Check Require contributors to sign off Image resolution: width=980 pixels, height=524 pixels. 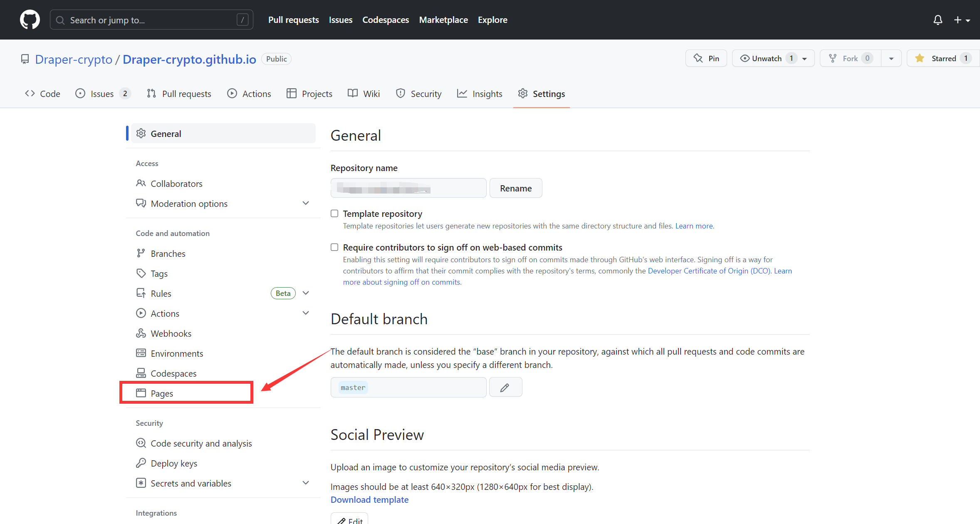(334, 247)
